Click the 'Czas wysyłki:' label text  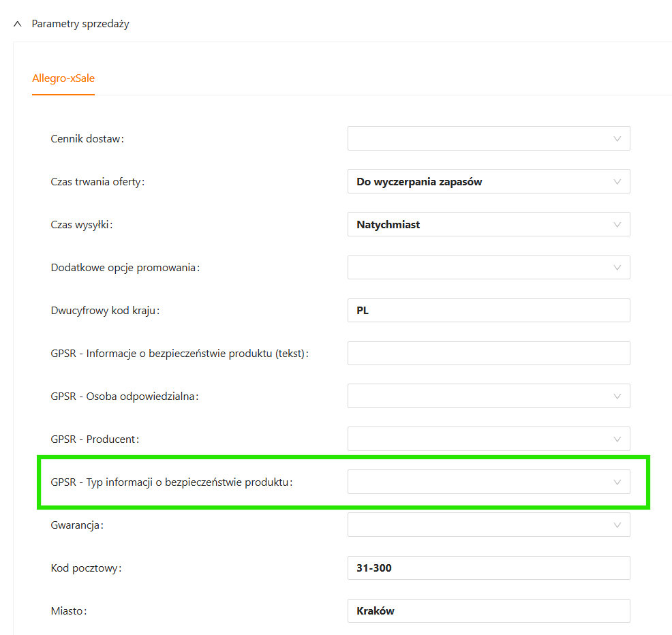(82, 225)
